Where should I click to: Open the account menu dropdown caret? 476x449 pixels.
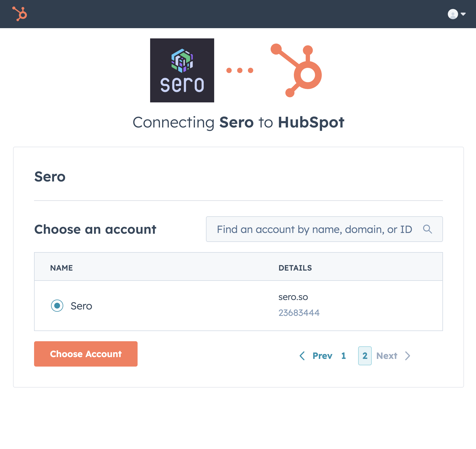point(463,14)
